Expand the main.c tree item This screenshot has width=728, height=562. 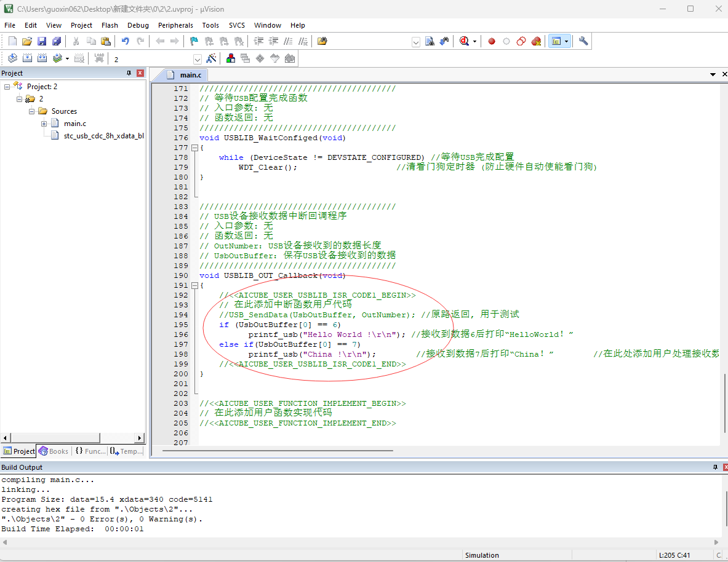[44, 124]
